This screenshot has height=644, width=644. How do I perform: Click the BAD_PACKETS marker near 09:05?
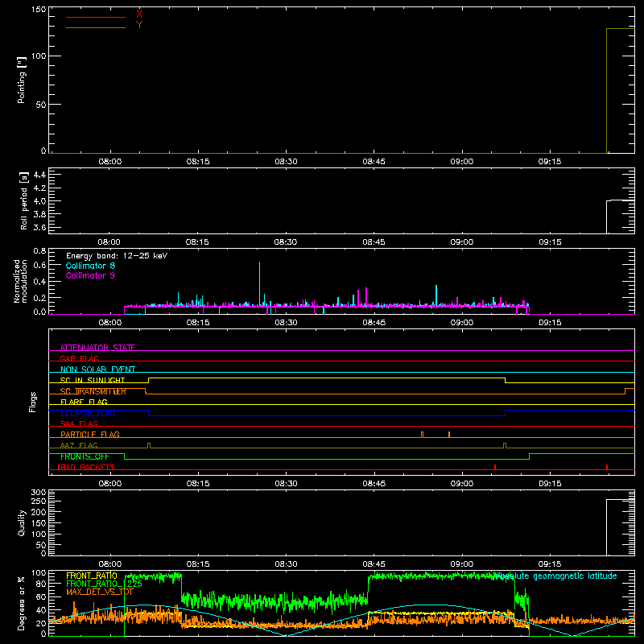pyautogui.click(x=495, y=467)
